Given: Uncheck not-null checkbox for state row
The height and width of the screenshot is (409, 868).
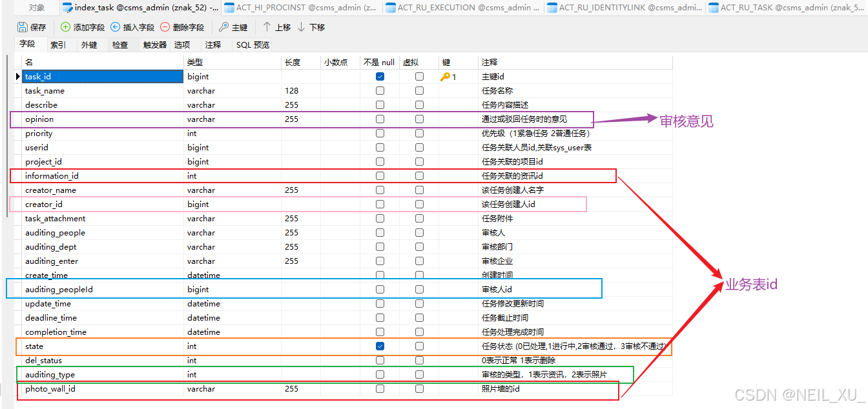Looking at the screenshot, I should (x=380, y=346).
